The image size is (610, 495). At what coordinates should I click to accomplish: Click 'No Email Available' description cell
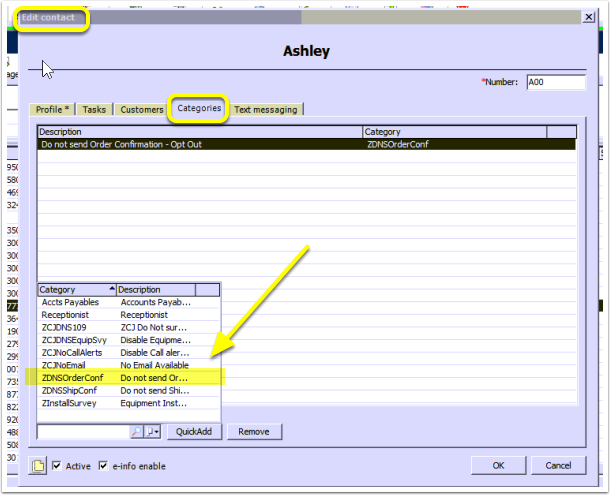tap(154, 365)
